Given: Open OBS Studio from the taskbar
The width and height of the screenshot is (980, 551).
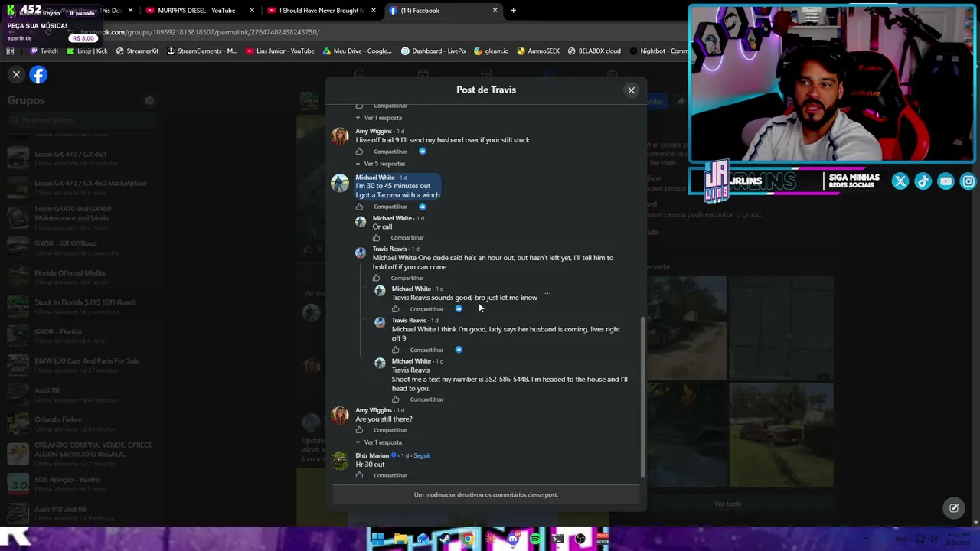Looking at the screenshot, I should [x=580, y=539].
